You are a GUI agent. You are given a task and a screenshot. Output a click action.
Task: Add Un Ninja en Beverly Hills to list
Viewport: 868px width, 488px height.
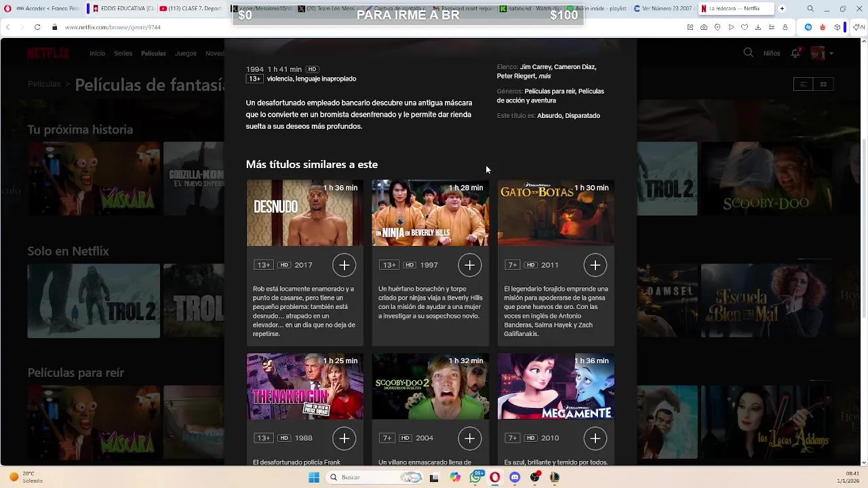click(469, 265)
